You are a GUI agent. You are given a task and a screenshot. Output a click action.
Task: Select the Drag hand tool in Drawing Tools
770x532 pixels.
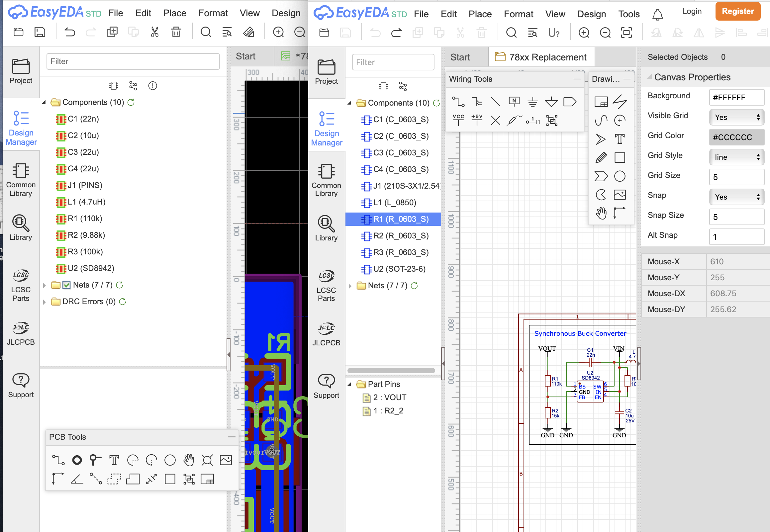[601, 213]
